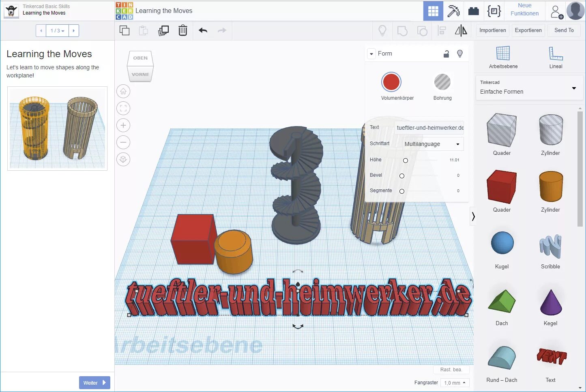Switch to 3D design grid view

[433, 11]
